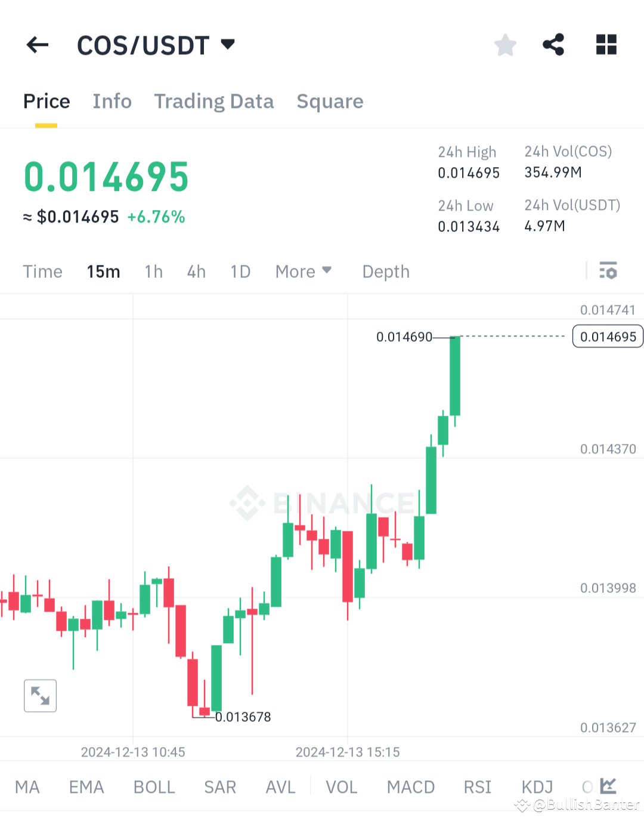Switch to the Trading Data tab
The image size is (644, 818).
tap(213, 101)
